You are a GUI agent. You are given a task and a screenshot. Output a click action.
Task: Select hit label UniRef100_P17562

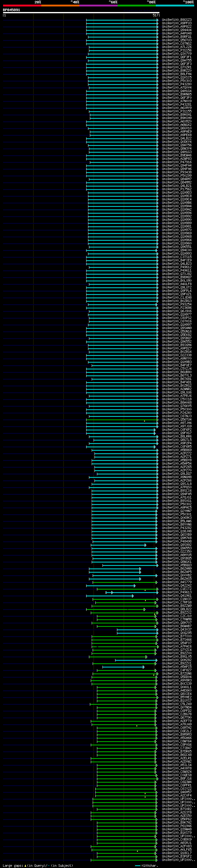[x=177, y=189]
